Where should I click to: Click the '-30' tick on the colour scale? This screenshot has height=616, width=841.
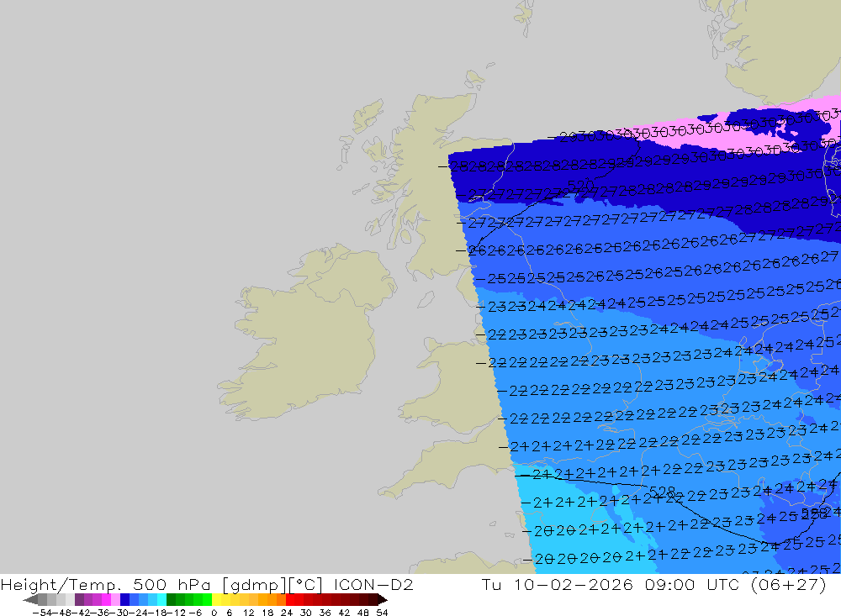tap(120, 613)
